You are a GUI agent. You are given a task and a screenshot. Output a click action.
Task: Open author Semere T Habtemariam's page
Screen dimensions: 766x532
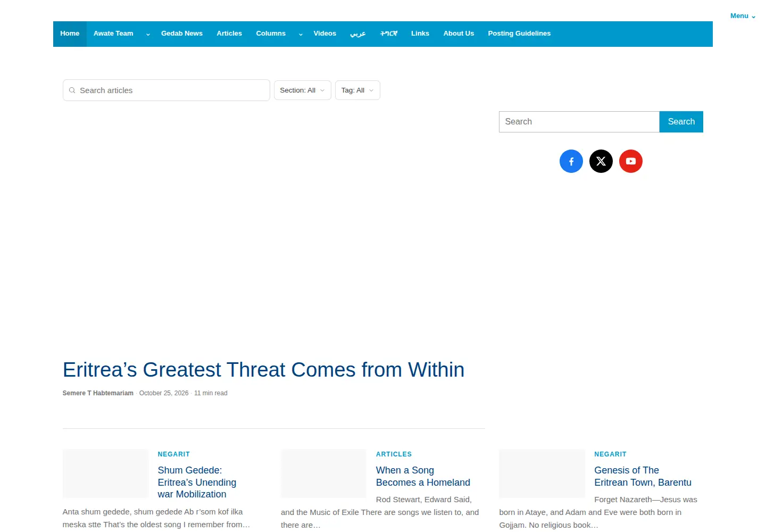98,393
